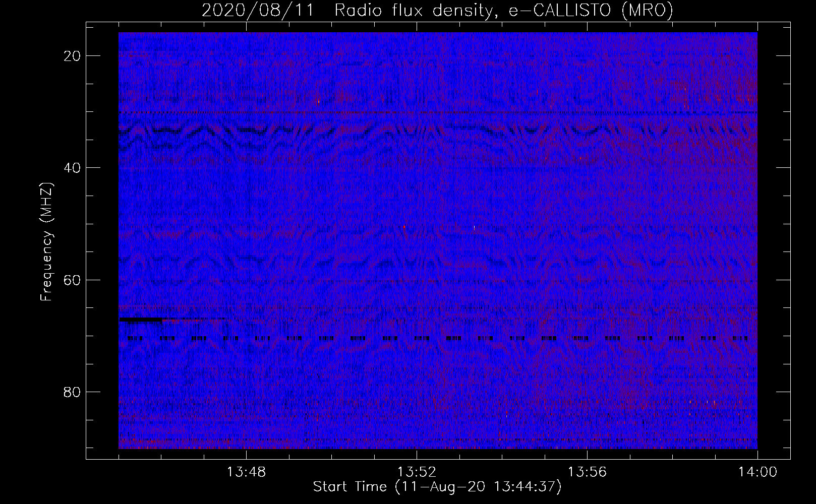Click the 13:56 time tick label
Image resolution: width=816 pixels, height=504 pixels.
pos(587,472)
